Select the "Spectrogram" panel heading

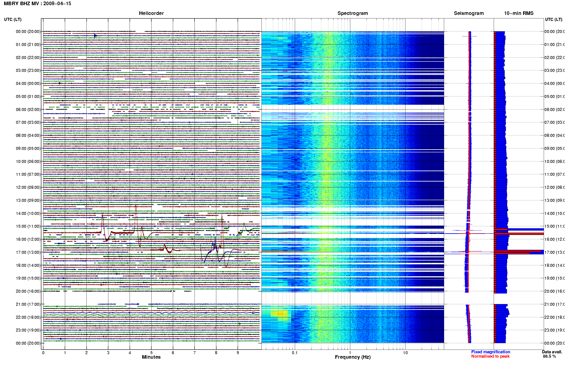pos(353,13)
